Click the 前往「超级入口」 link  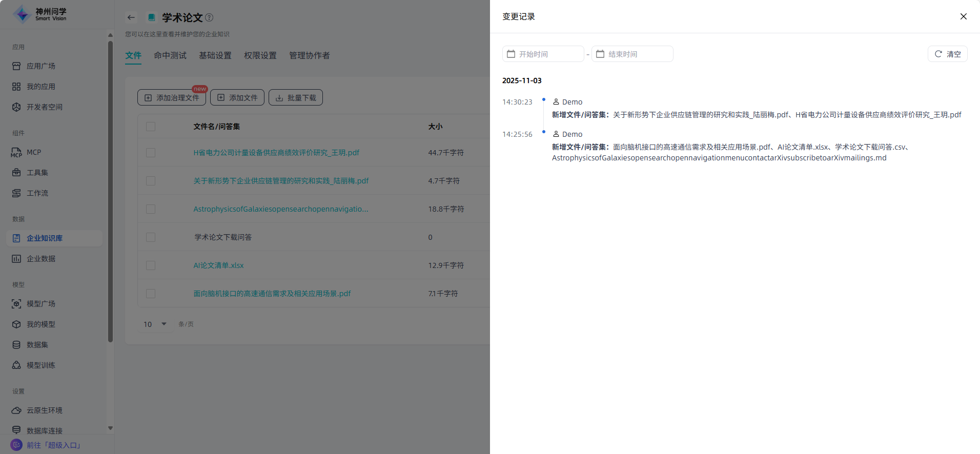click(54, 445)
